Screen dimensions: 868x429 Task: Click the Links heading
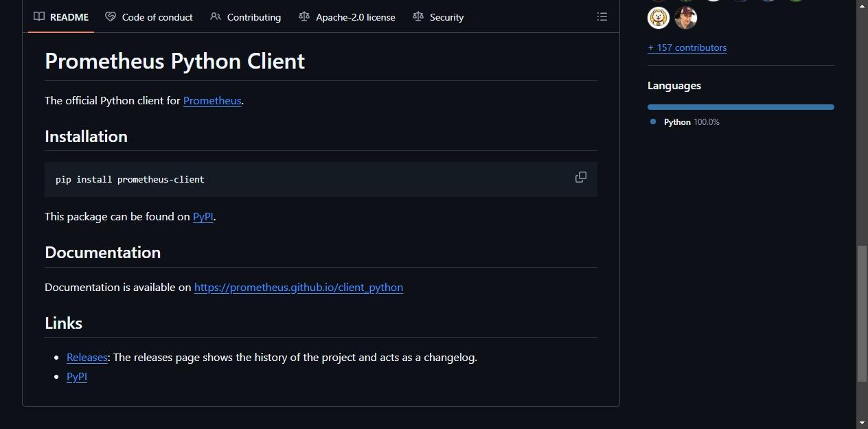click(63, 323)
